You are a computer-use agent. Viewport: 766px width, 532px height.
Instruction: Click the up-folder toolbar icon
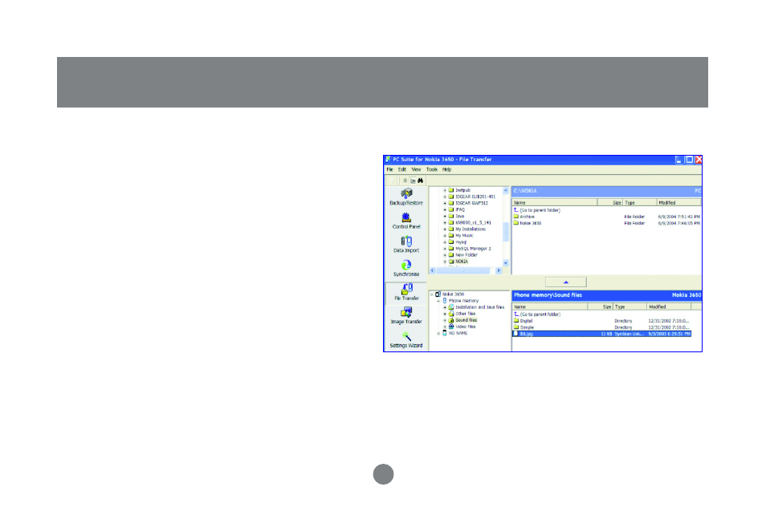[x=405, y=181]
